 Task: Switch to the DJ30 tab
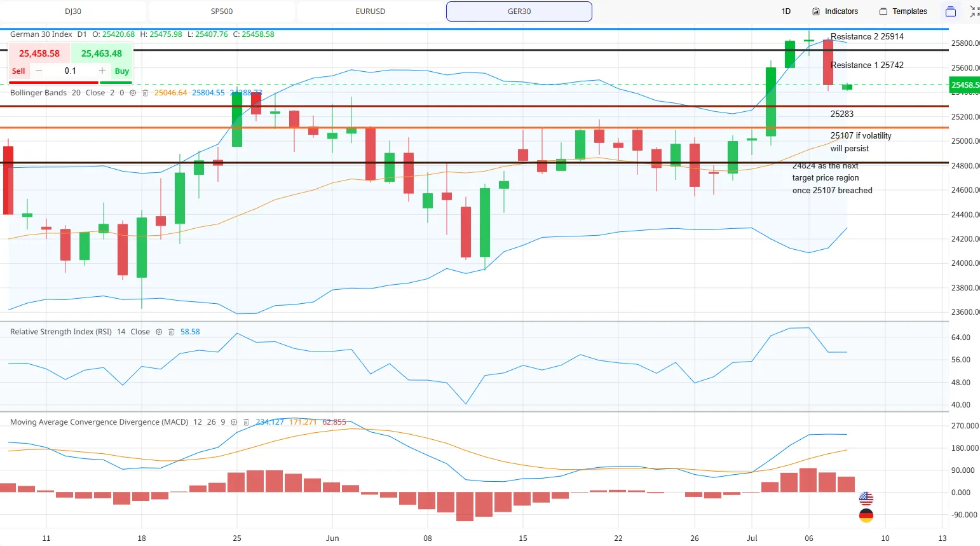73,11
